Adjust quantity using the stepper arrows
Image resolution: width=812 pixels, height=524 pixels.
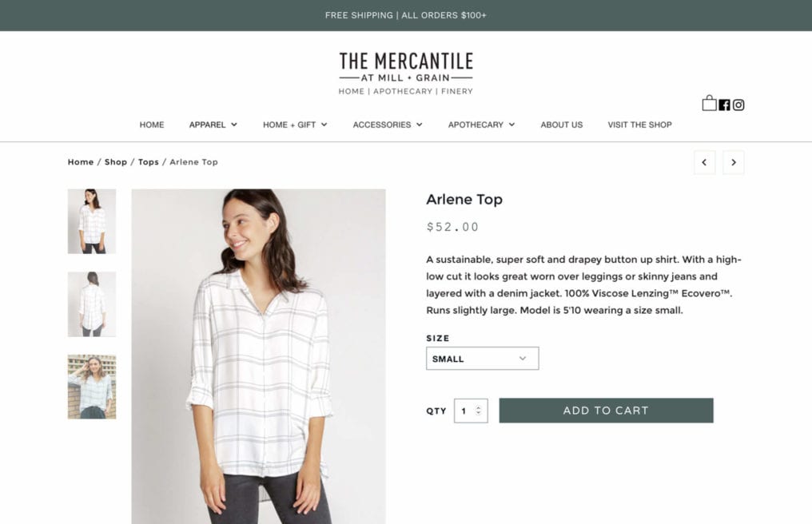tap(479, 411)
